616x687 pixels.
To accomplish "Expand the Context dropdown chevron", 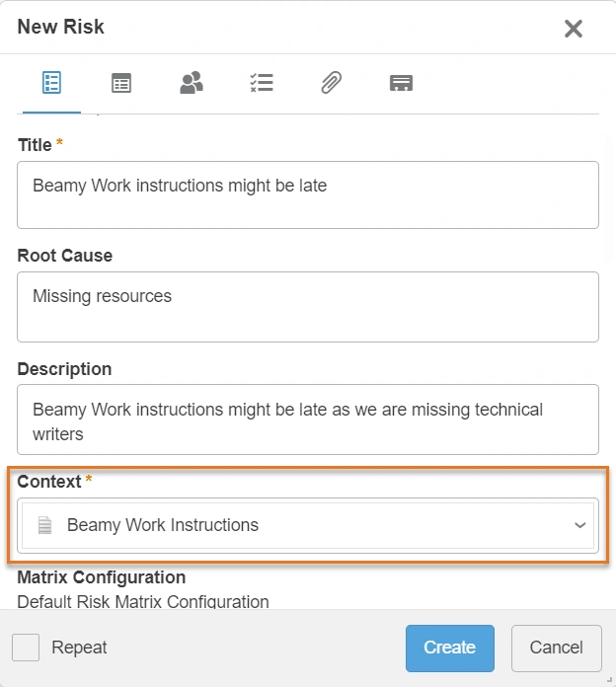I will (x=579, y=525).
